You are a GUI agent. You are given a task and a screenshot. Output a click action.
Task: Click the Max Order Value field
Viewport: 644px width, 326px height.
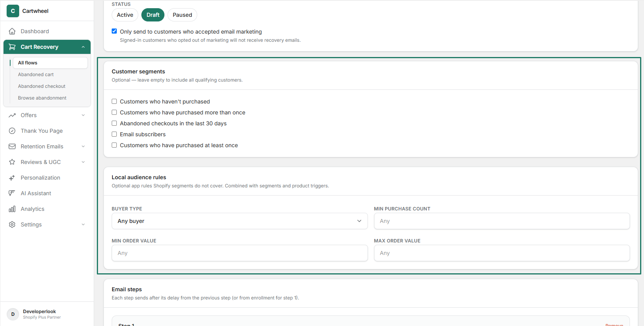point(502,253)
